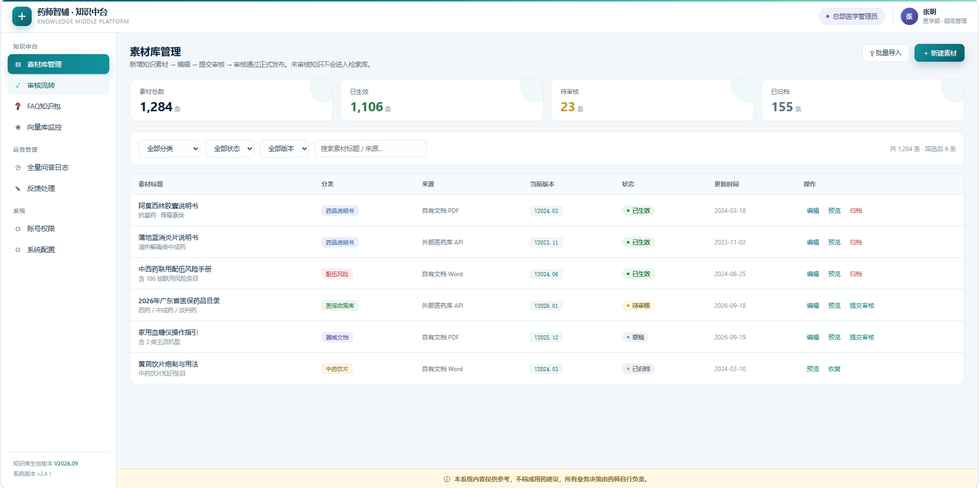Click the 素材总数 1,284 stat card
The image size is (980, 488).
tap(231, 100)
